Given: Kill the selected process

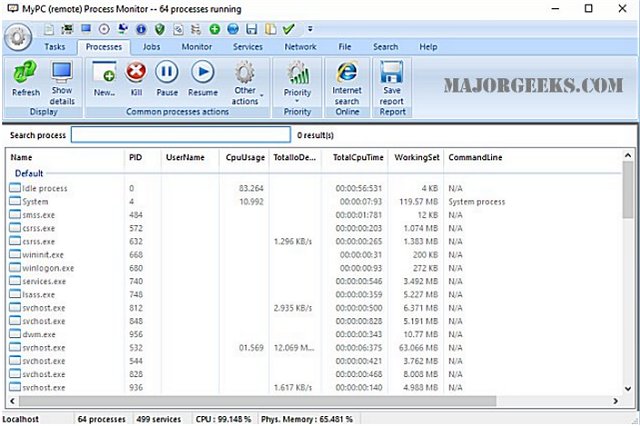Looking at the screenshot, I should click(136, 79).
